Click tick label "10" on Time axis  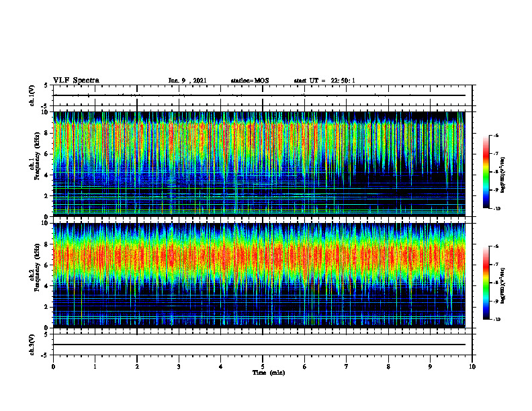472,367
